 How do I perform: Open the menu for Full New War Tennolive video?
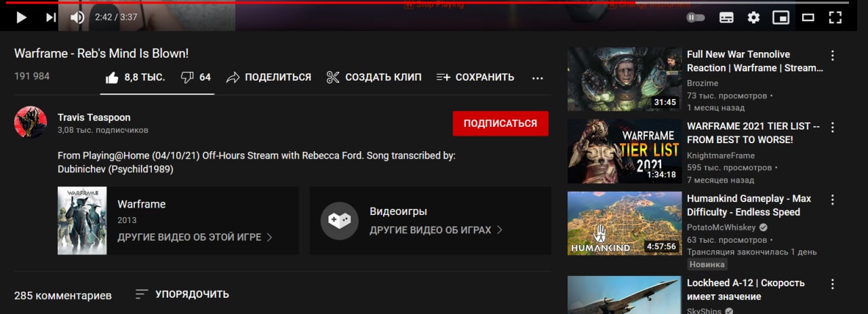[x=833, y=56]
